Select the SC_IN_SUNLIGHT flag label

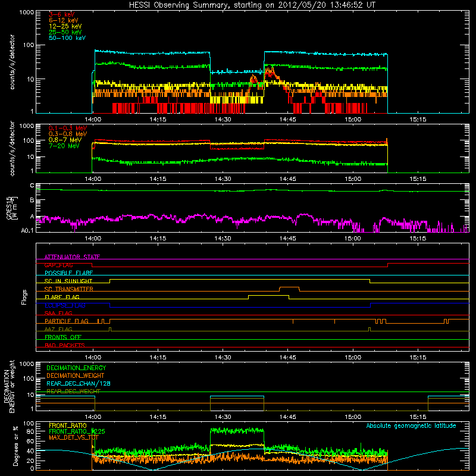tap(68, 281)
